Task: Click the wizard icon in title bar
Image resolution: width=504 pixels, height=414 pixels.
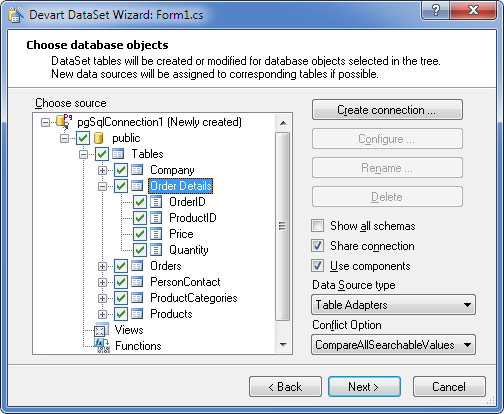Action: [x=16, y=15]
